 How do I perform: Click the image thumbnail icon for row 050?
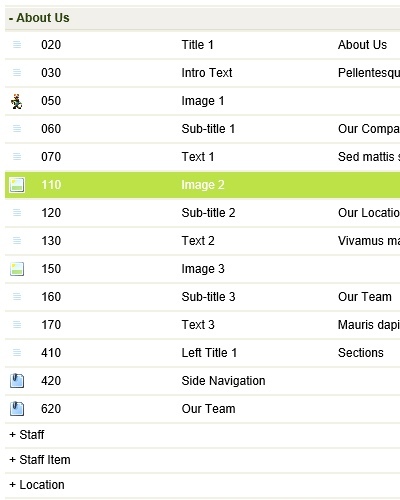(17, 101)
